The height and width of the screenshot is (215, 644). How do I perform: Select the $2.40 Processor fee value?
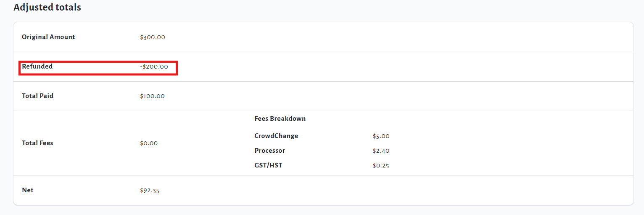(x=381, y=151)
